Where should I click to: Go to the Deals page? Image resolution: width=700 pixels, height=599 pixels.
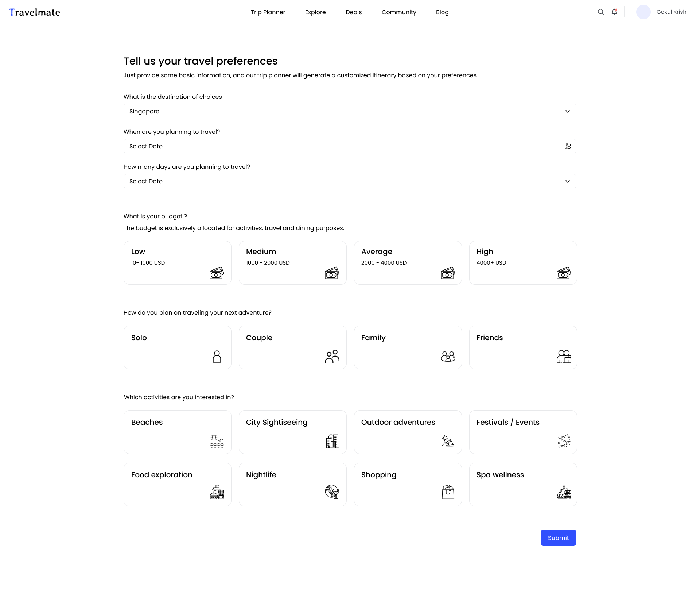[354, 12]
